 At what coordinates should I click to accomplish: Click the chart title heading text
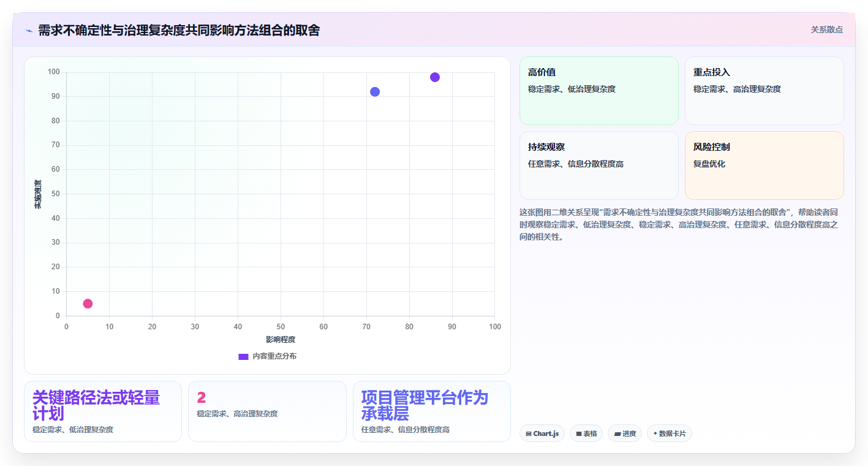(179, 31)
